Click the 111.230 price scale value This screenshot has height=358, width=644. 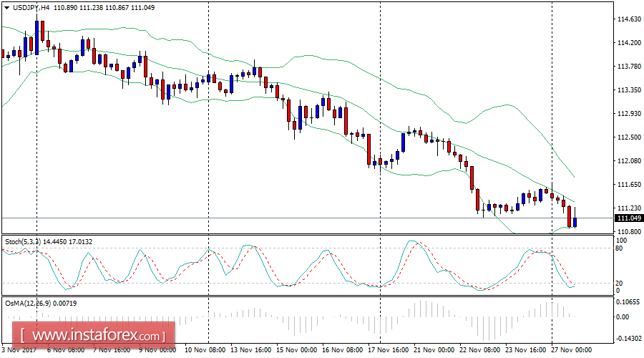[x=629, y=208]
